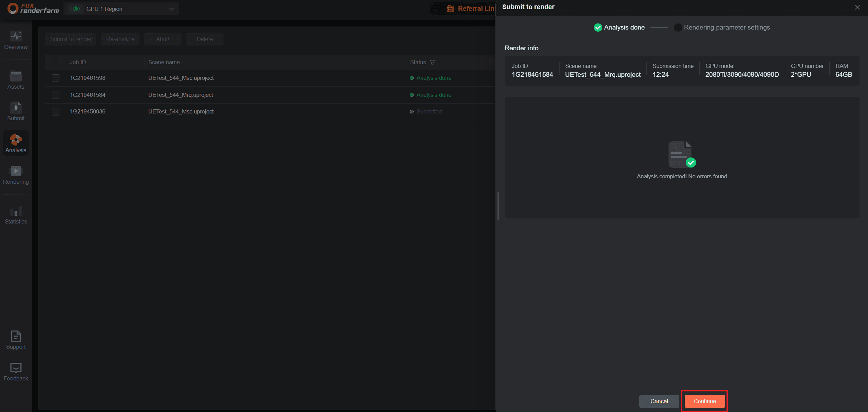
Task: Select the Analysis sidebar icon
Action: coord(16,140)
